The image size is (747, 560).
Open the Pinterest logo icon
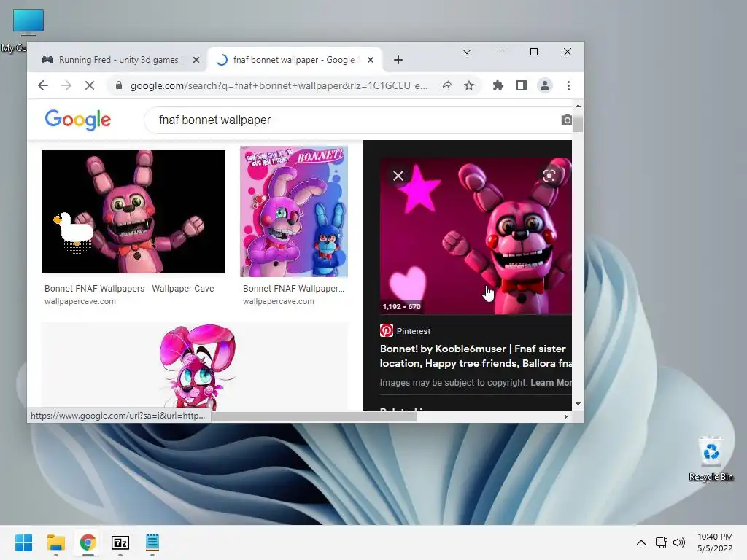point(387,330)
